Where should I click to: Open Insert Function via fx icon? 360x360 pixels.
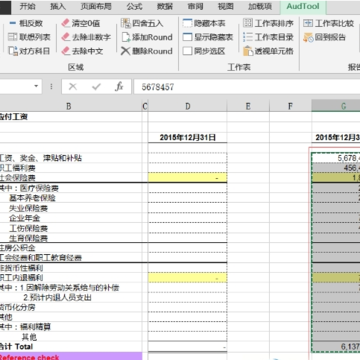coord(119,87)
